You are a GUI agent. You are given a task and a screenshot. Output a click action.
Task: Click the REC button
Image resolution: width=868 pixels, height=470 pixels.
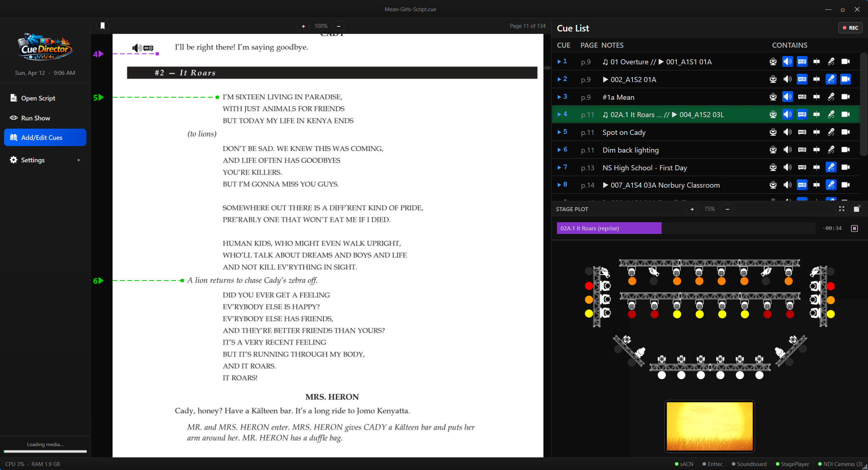[x=850, y=27]
